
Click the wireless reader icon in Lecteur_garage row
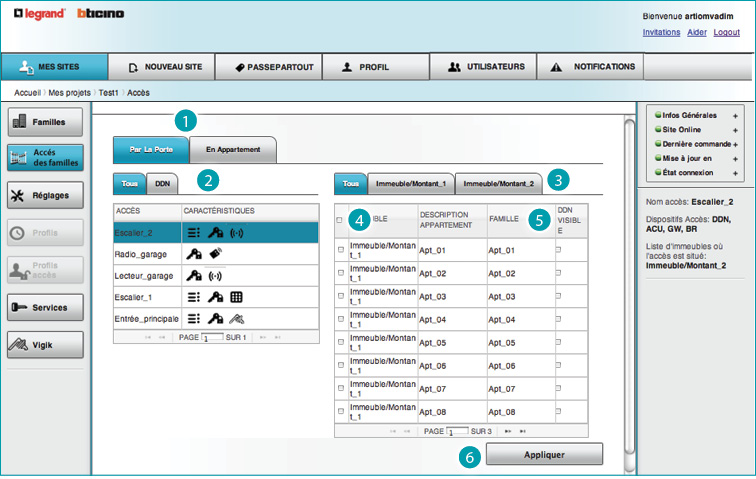[215, 275]
